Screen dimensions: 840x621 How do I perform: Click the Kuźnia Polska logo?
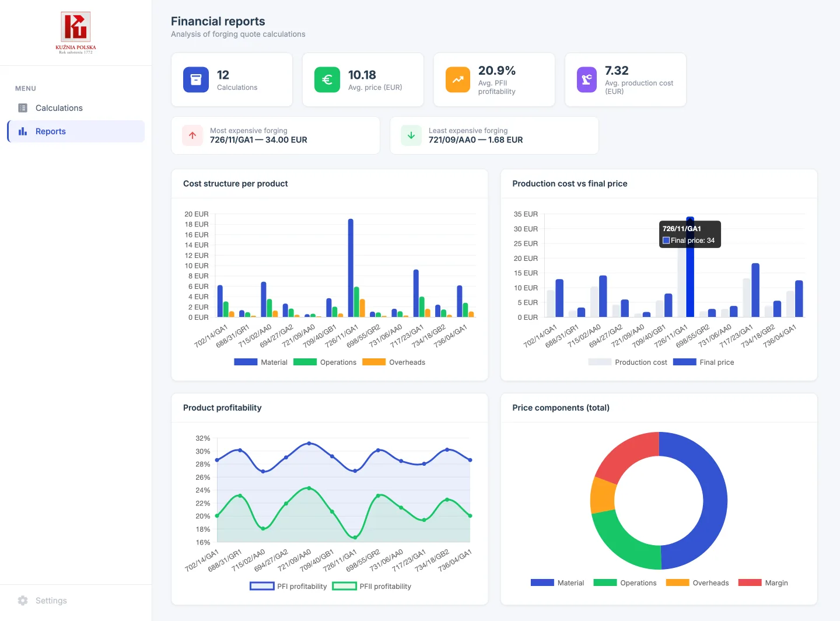click(x=76, y=33)
